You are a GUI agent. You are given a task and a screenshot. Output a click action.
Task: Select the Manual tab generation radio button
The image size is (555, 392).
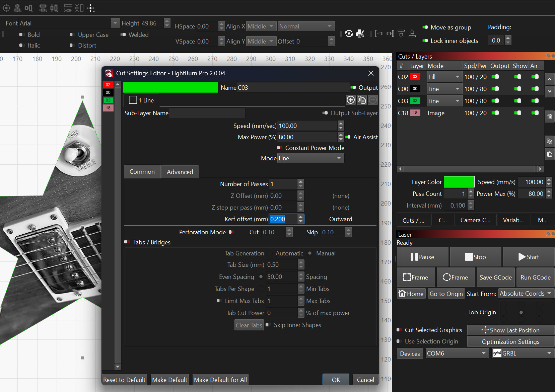pos(310,253)
